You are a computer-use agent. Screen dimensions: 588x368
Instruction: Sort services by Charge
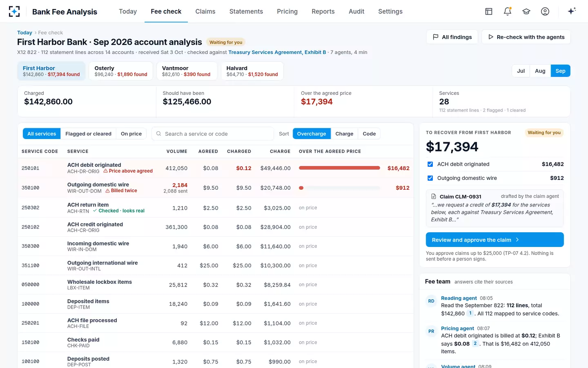tap(344, 134)
